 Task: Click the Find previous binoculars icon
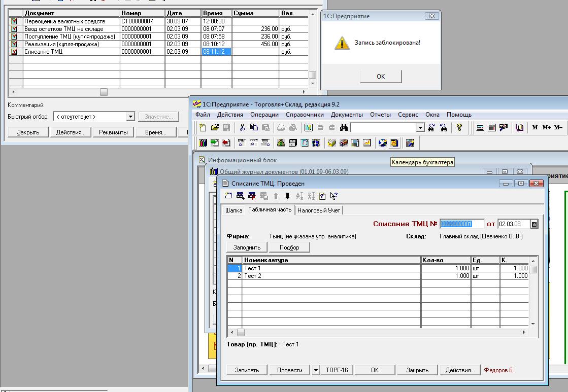pos(444,127)
